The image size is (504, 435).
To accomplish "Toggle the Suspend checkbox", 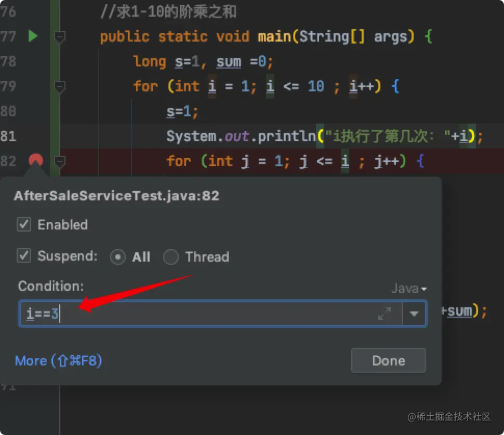I will pyautogui.click(x=24, y=256).
